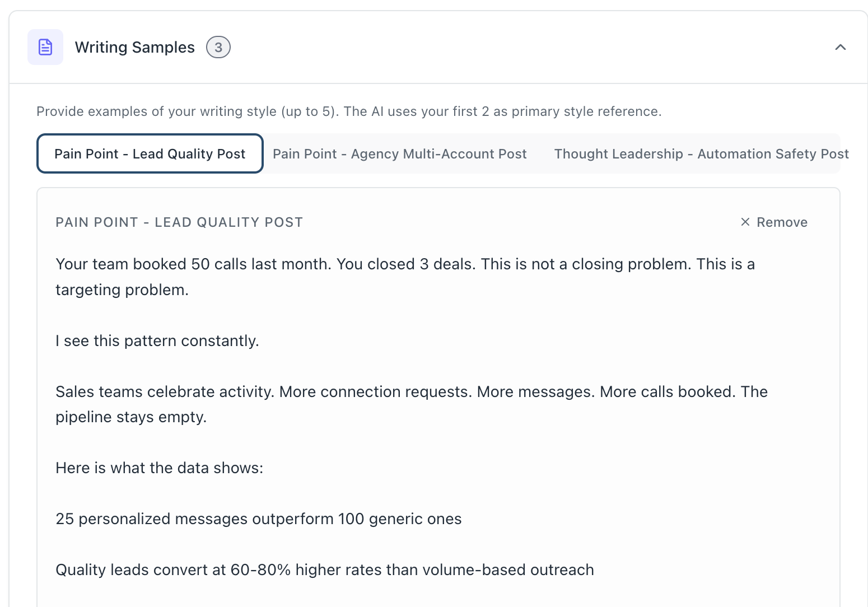Click the 'Sales teams celebrate activity' sentence
The width and height of the screenshot is (868, 607).
click(x=165, y=392)
